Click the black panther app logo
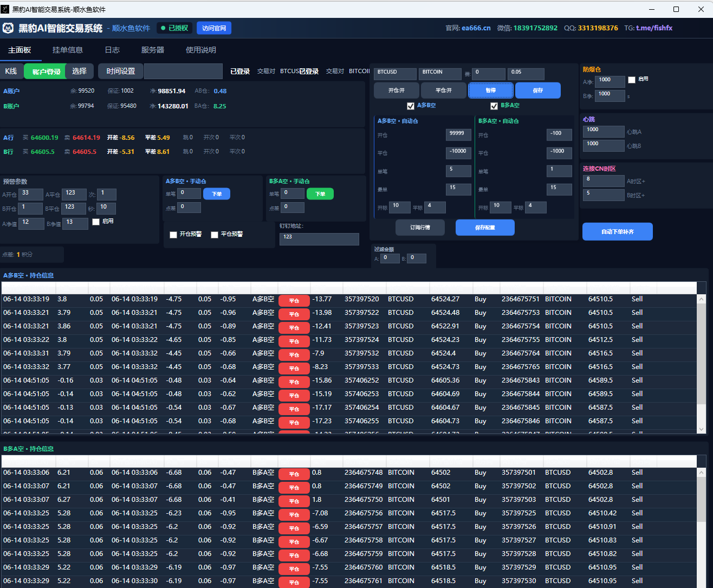713x588 pixels. [x=8, y=28]
